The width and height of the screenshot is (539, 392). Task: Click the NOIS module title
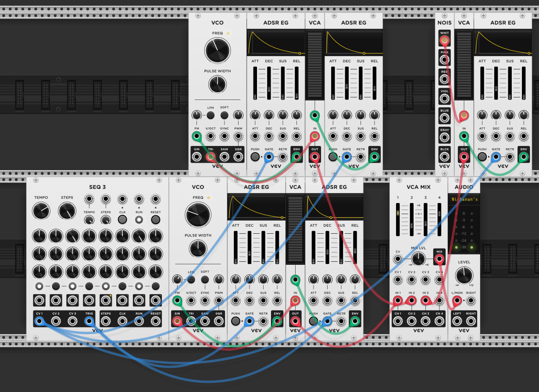(x=445, y=22)
